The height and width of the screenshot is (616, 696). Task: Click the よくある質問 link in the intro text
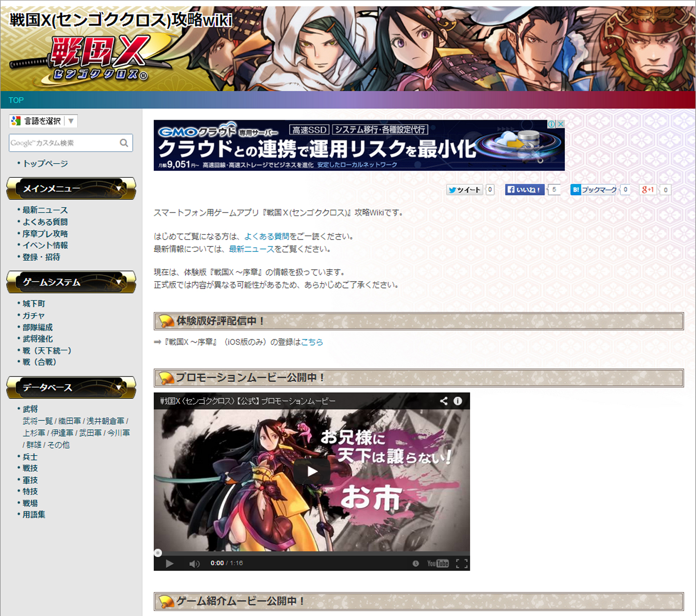click(267, 236)
